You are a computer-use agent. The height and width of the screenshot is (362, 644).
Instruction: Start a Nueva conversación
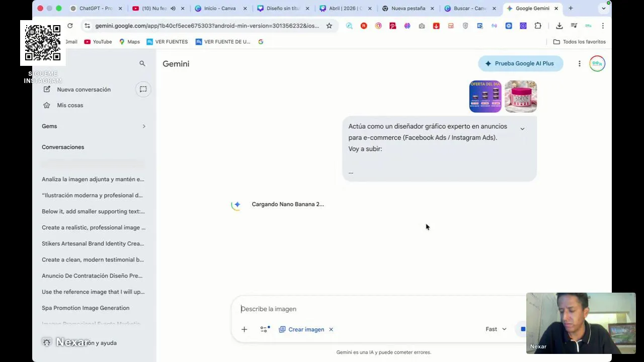point(84,89)
